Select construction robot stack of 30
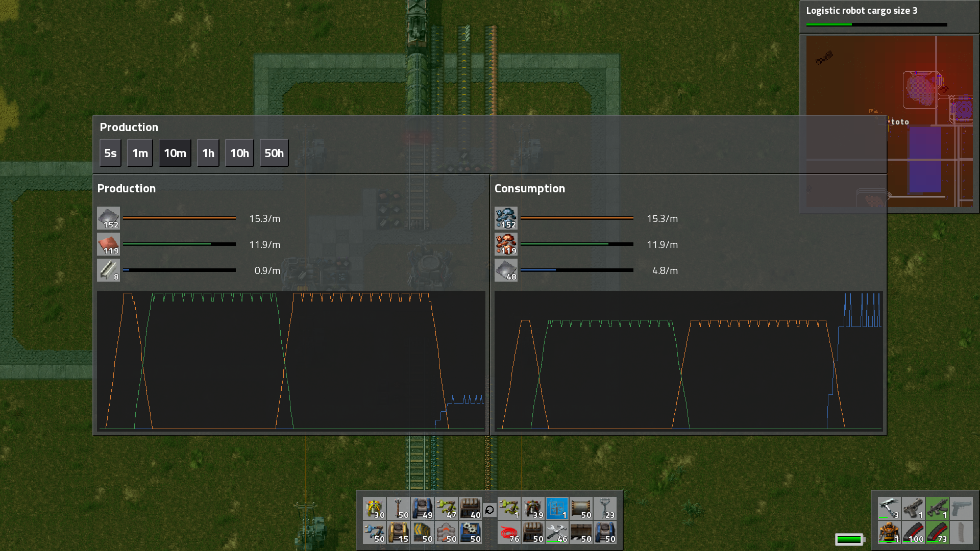 tap(374, 509)
